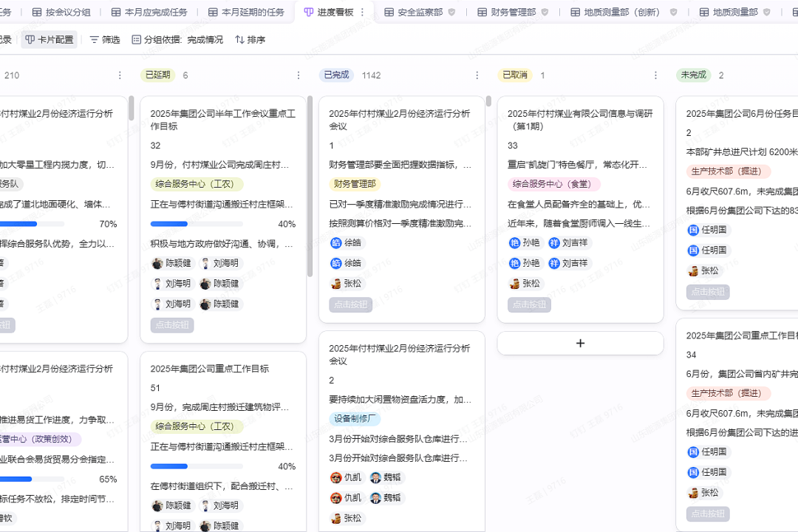The width and height of the screenshot is (798, 532).
Task: Open the 已取消 column header menu
Action: point(655,75)
